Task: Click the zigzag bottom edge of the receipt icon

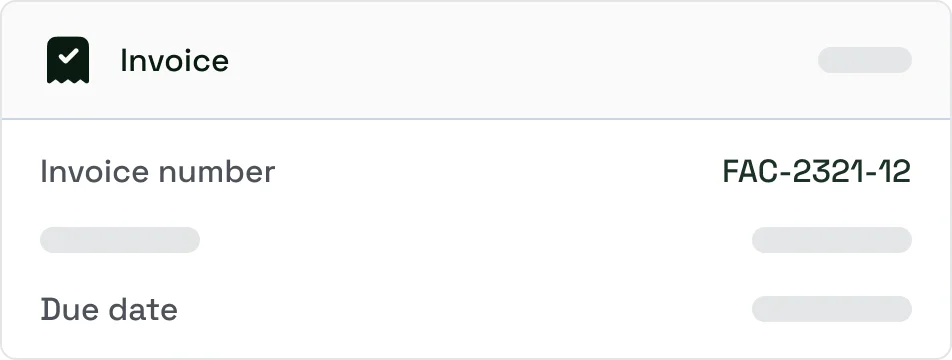Action: coord(68,80)
